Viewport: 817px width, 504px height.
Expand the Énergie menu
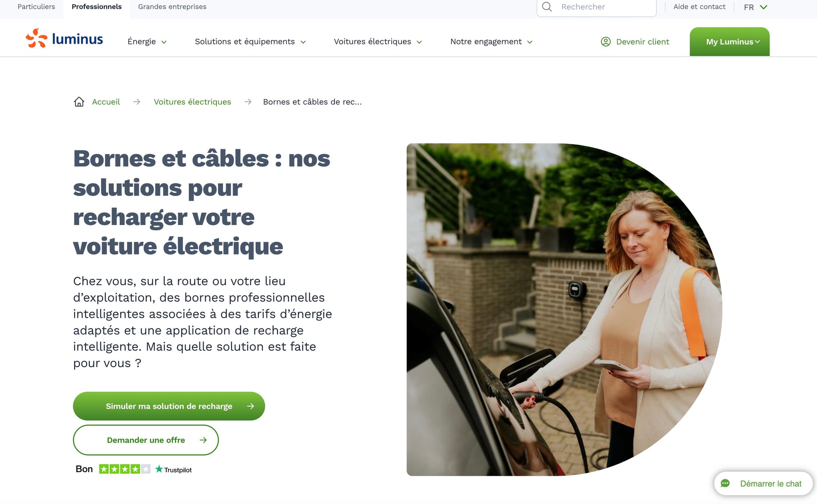[x=147, y=42]
